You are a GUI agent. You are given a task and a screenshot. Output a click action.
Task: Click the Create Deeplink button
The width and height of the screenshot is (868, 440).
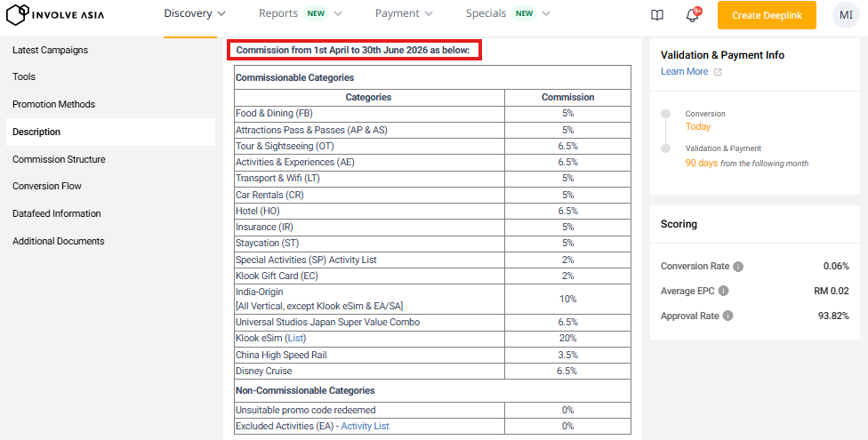pos(767,15)
